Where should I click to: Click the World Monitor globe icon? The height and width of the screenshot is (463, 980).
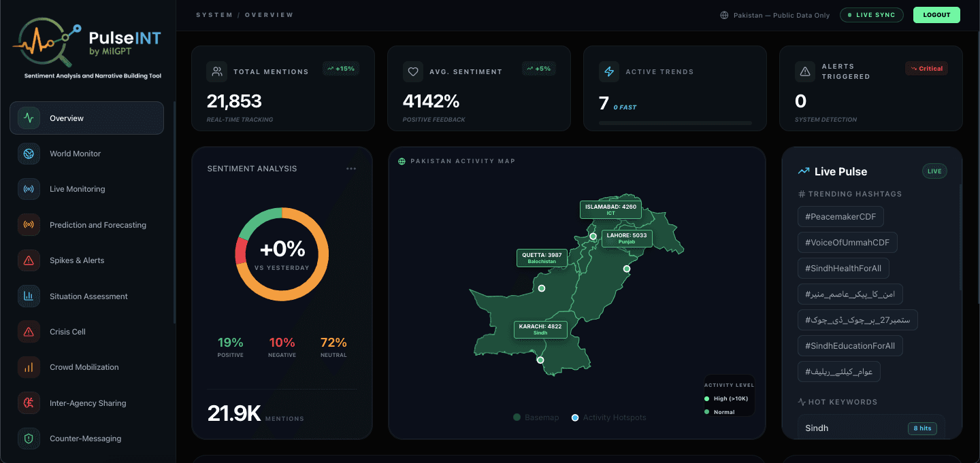29,154
